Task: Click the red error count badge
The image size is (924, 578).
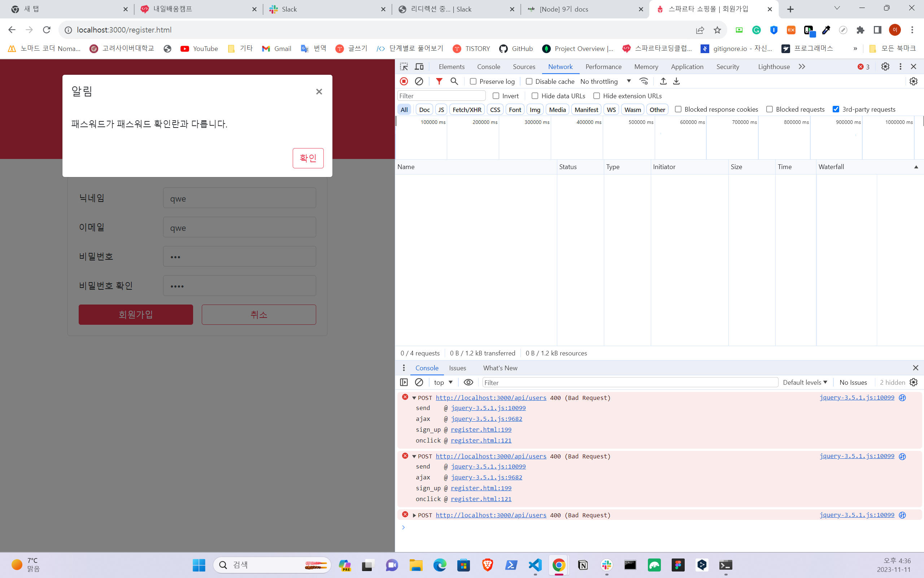Action: pyautogui.click(x=863, y=66)
